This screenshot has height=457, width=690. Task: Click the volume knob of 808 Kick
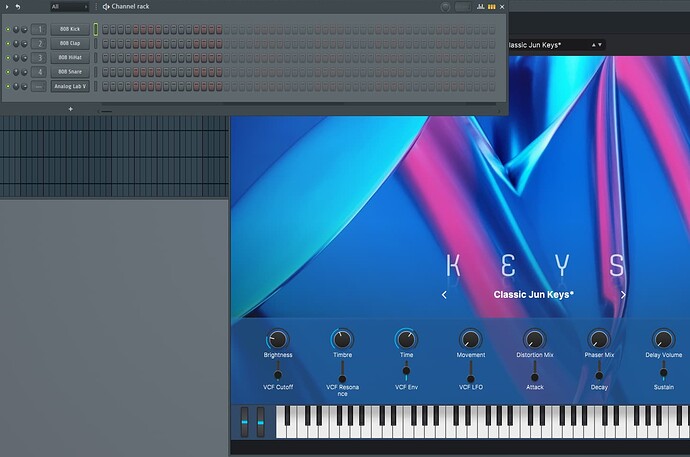click(24, 29)
